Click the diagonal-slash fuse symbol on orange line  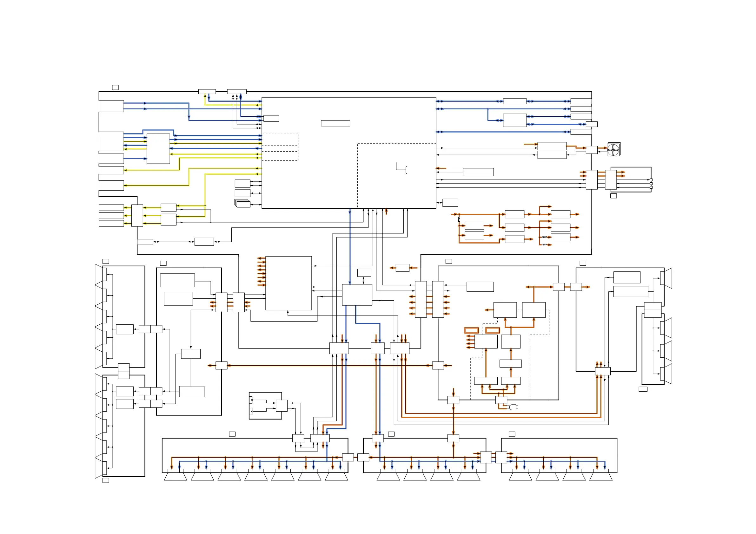click(459, 219)
